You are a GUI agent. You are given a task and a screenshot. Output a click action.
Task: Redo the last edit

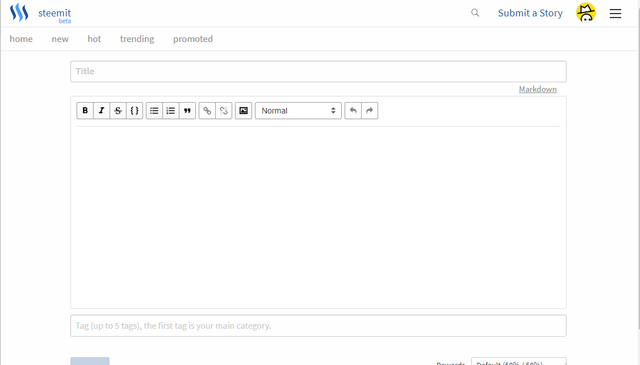tap(369, 111)
